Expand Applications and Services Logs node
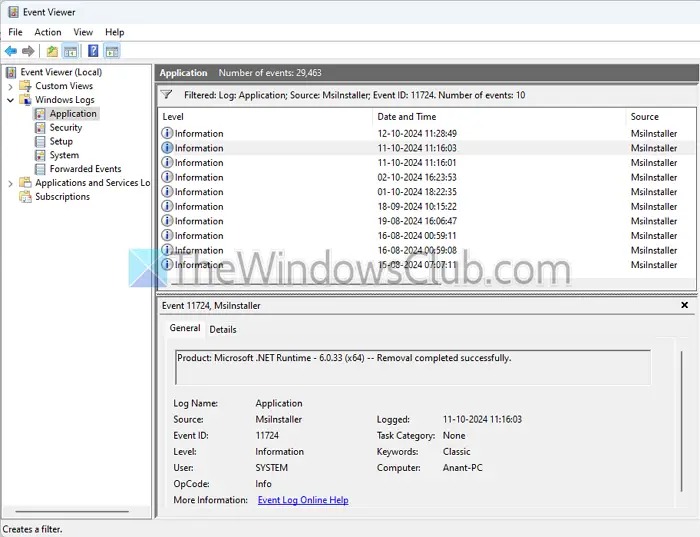The height and width of the screenshot is (537, 700). (x=10, y=183)
